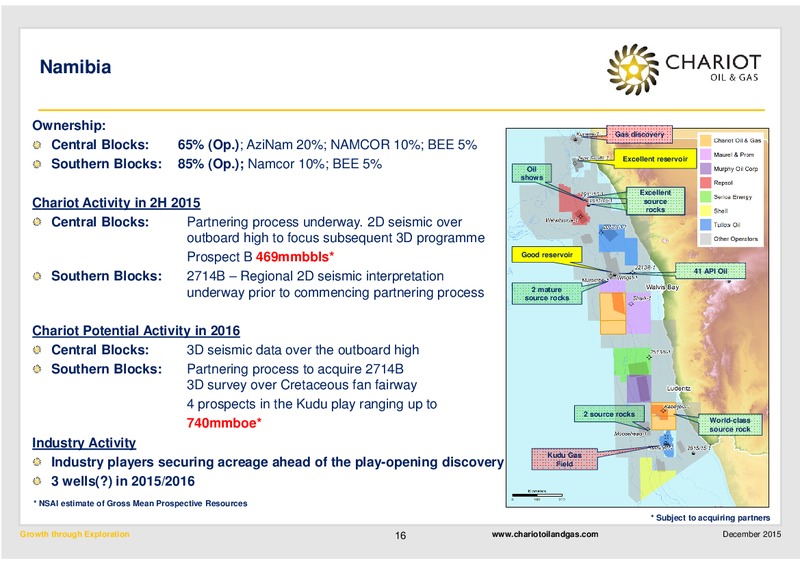The image size is (800, 565).
Task: Click the 'World-class source rock' map callout
Action: point(730,425)
